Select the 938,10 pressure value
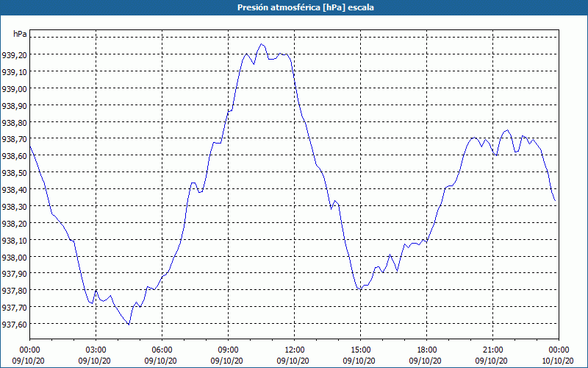 point(14,241)
